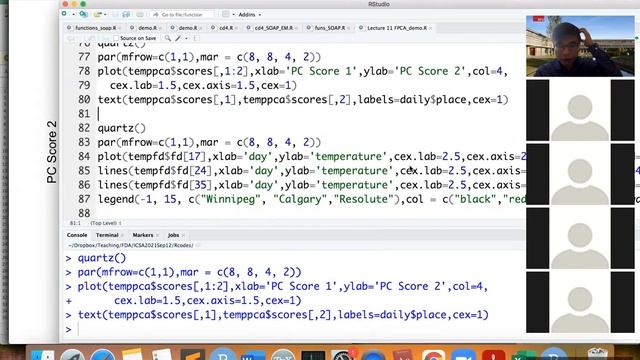Open Sublime Text from the Dock
Viewport: 640px width, 360px height.
click(193, 354)
